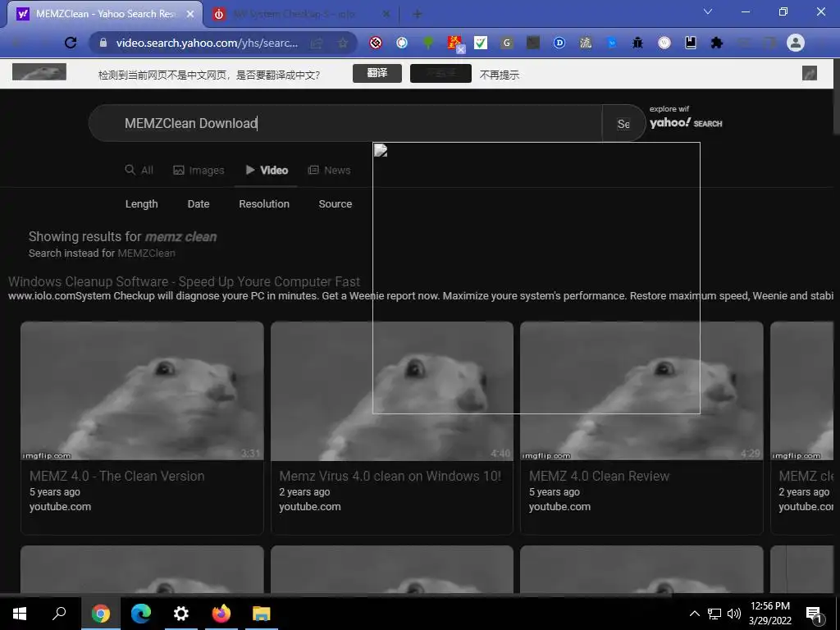Open the green checkmark extension icon
Screen dimensions: 840x630
pyautogui.click(x=481, y=43)
